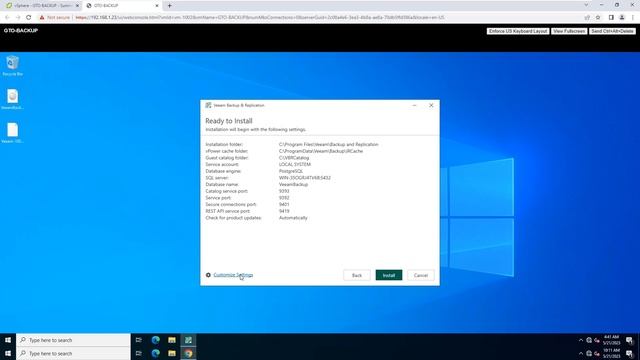
Task: Click the browser address bar URL
Action: [260, 18]
